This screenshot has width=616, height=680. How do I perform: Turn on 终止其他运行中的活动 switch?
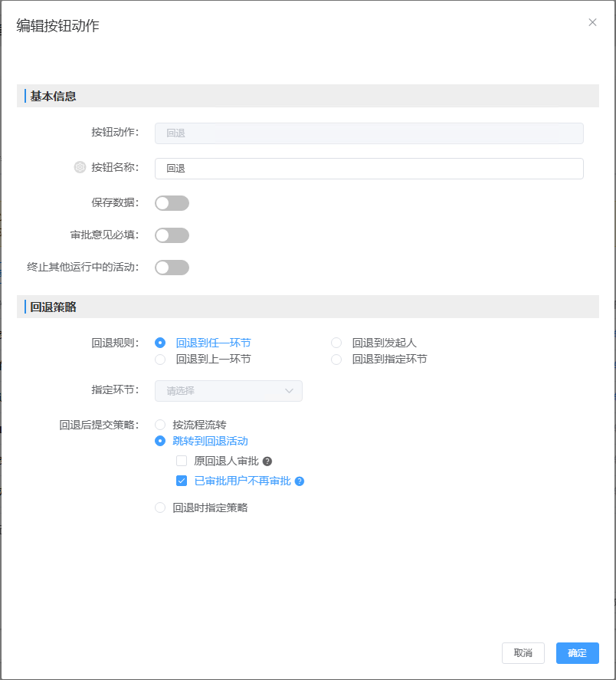click(x=172, y=268)
